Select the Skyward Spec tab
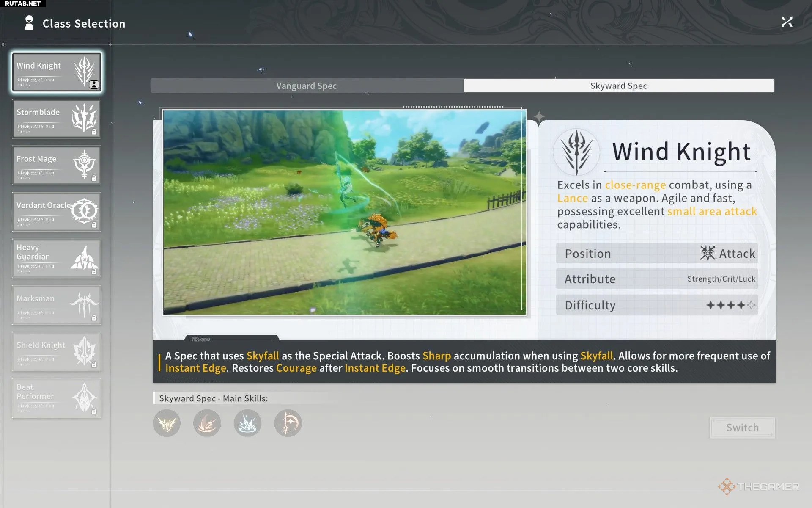Viewport: 812px width, 508px height. pos(618,86)
